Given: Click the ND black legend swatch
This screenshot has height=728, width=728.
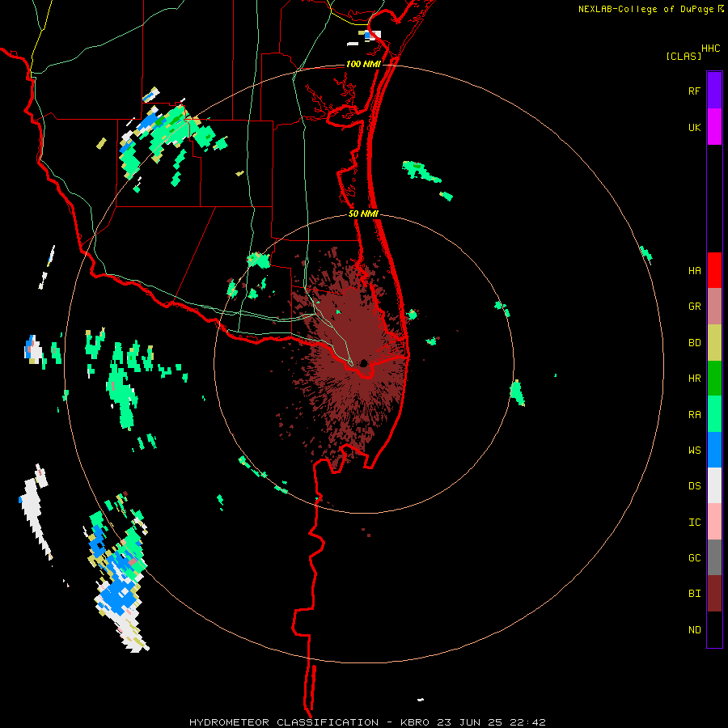Looking at the screenshot, I should point(714,629).
